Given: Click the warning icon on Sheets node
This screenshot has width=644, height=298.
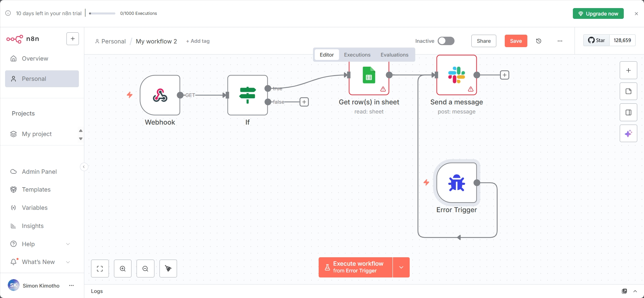Looking at the screenshot, I should (383, 89).
